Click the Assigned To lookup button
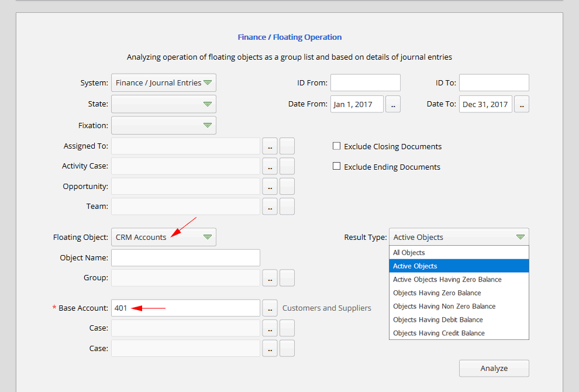 (270, 146)
